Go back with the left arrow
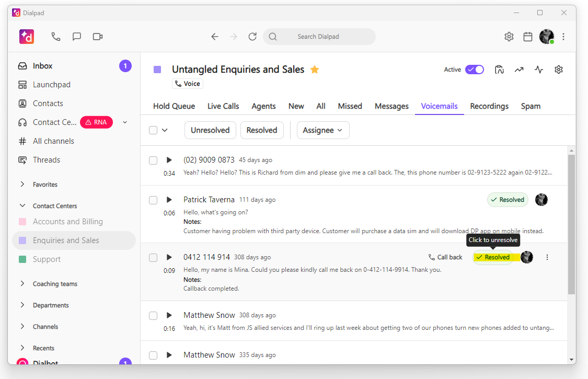Viewport: 588px width, 379px height. click(x=214, y=37)
